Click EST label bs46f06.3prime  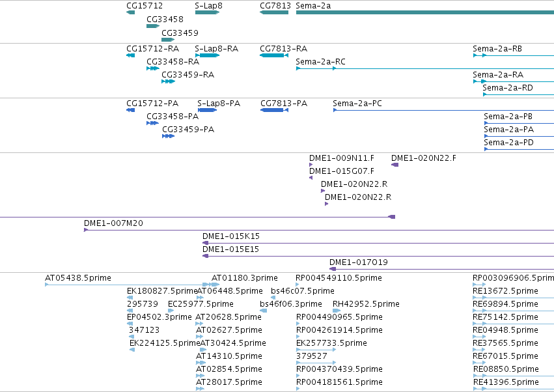tap(290, 304)
